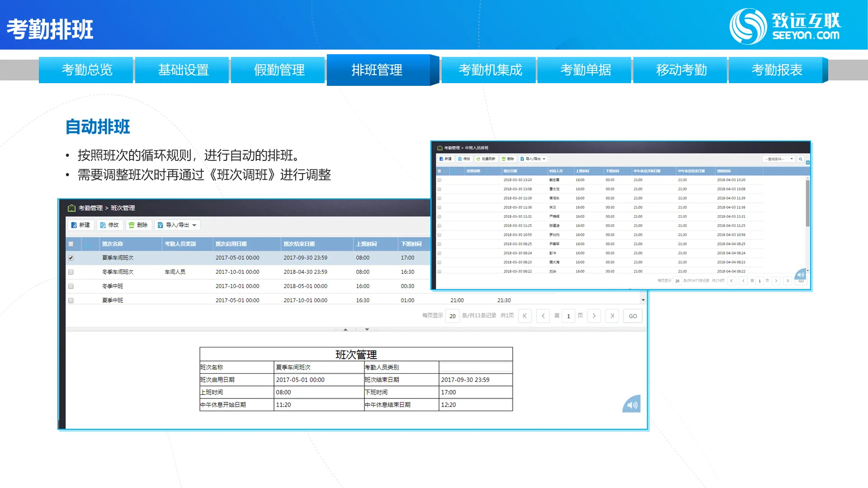Open 导入/导出 dropdown in 班次管理 toolbar
Viewport: 868px width, 488px height.
coord(177,225)
